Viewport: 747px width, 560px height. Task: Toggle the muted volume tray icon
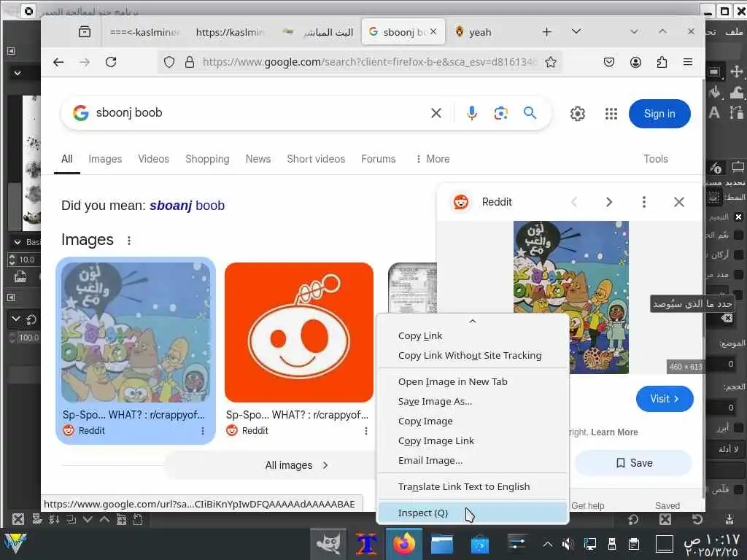pos(568,544)
